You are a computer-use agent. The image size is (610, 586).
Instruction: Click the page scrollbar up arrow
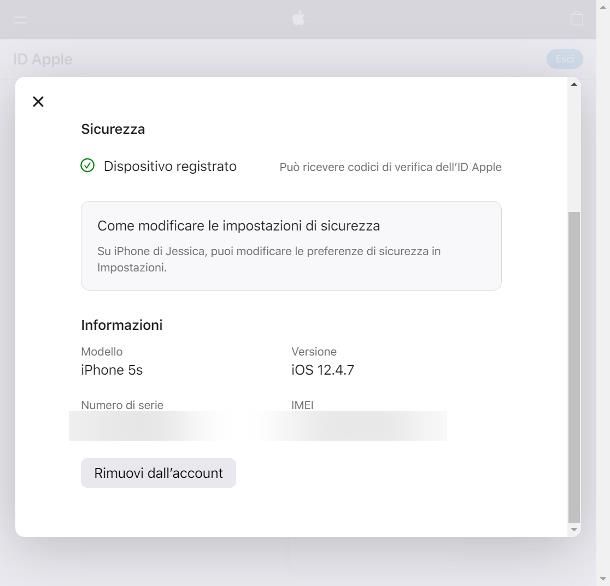[x=603, y=5]
